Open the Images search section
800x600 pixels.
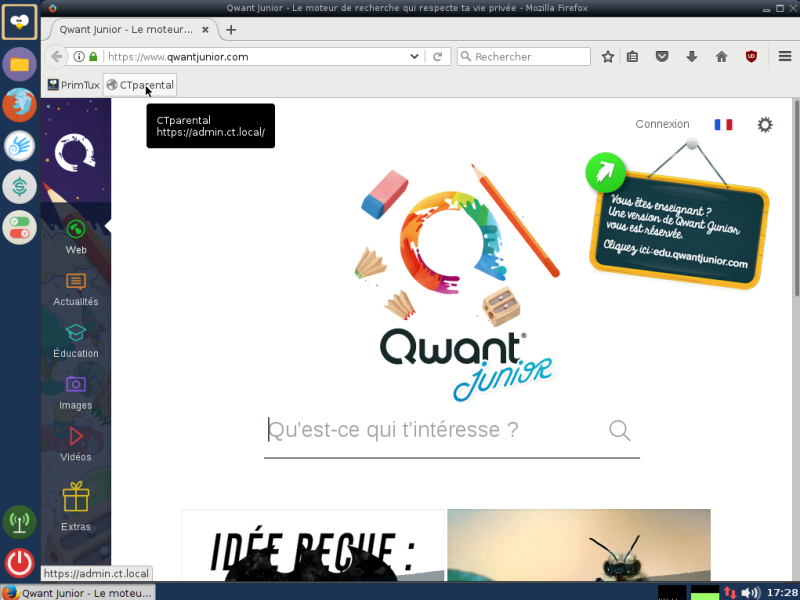[x=76, y=393]
